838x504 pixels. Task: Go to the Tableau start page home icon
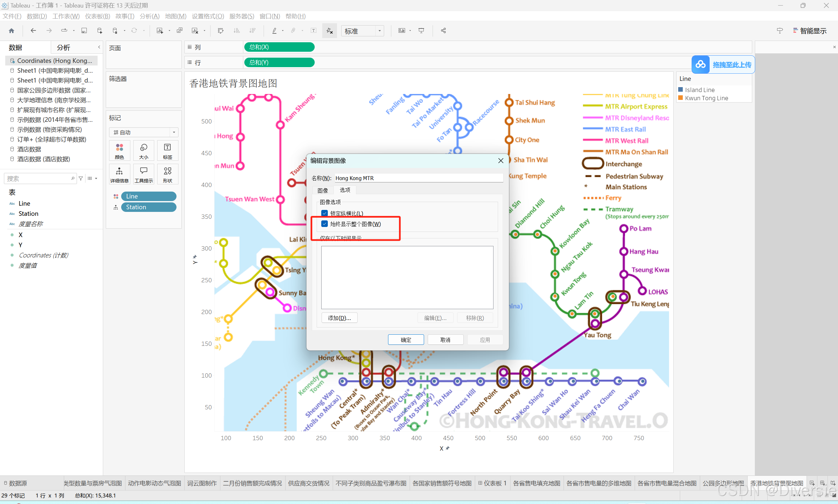(x=11, y=31)
